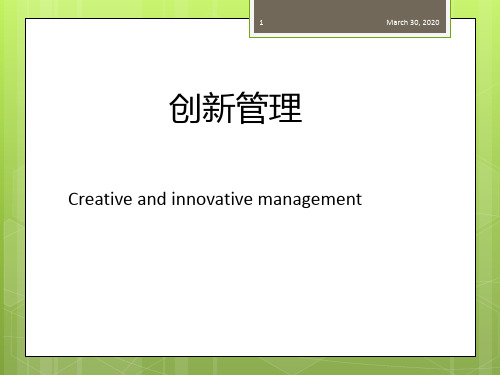Click the character 管 in title
This screenshot has height=375, width=500.
point(252,108)
